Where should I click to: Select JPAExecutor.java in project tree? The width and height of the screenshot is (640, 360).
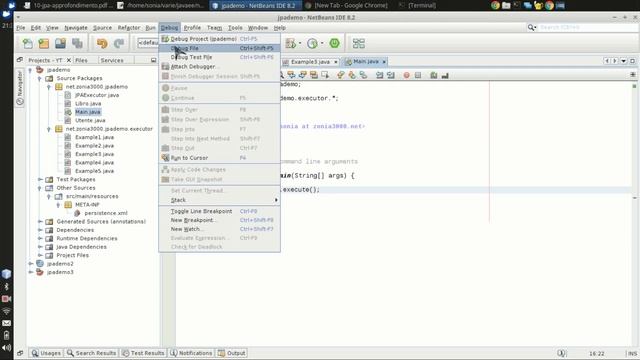pos(97,95)
